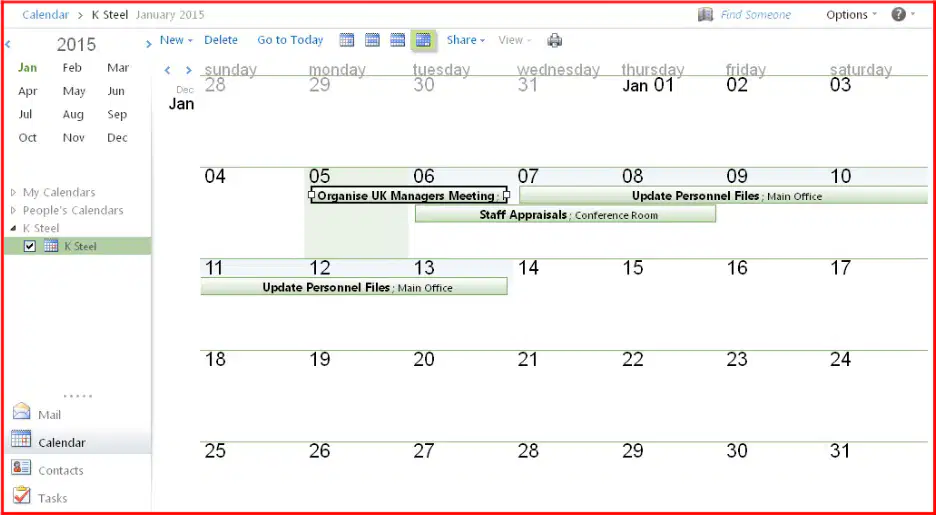Viewport: 936px width, 515px height.
Task: Open Calendar in the navigation pane
Action: click(x=78, y=442)
